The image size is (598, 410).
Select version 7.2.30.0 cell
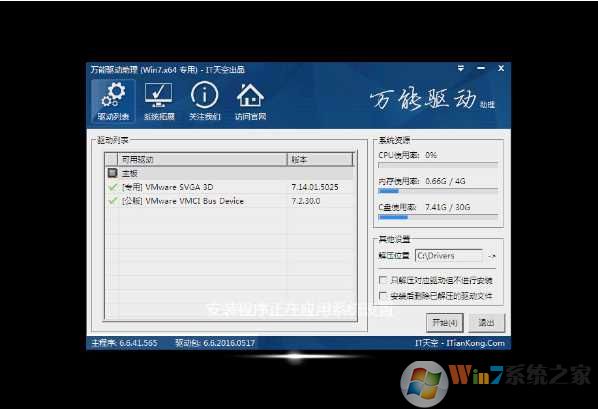pyautogui.click(x=305, y=201)
